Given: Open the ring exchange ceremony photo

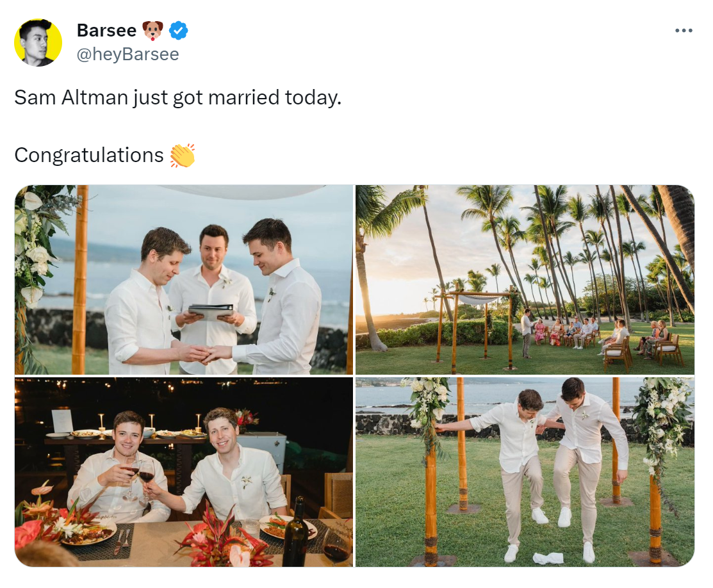Looking at the screenshot, I should (184, 280).
